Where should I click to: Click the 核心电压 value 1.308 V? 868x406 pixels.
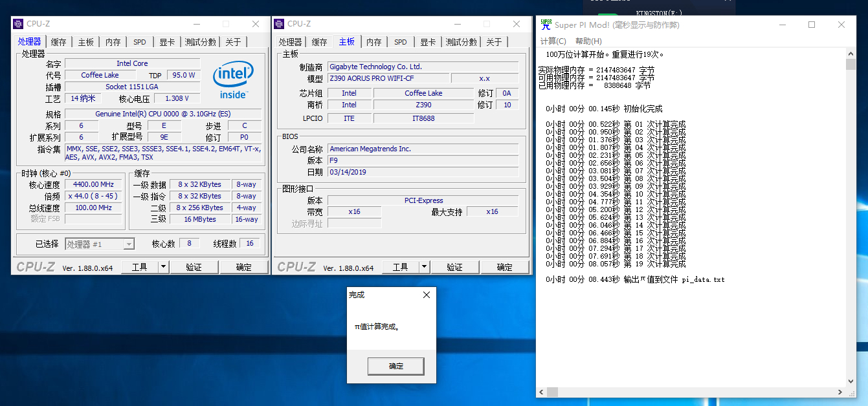pyautogui.click(x=177, y=98)
